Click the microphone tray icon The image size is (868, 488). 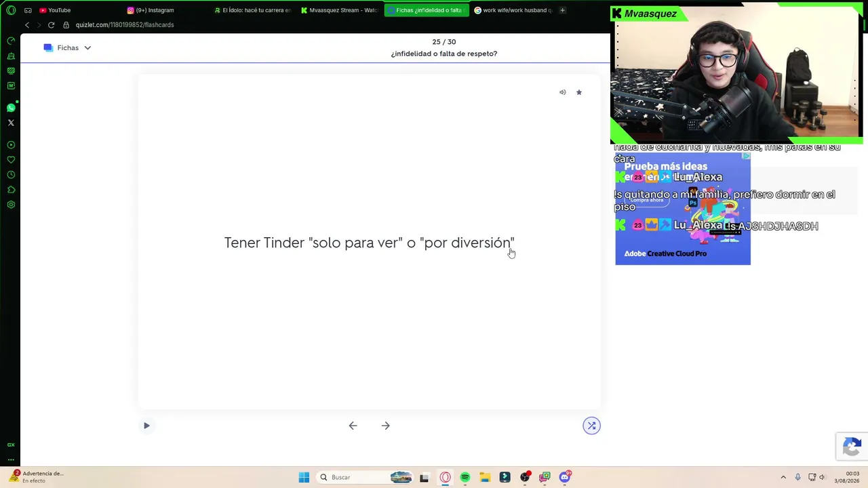pyautogui.click(x=797, y=477)
